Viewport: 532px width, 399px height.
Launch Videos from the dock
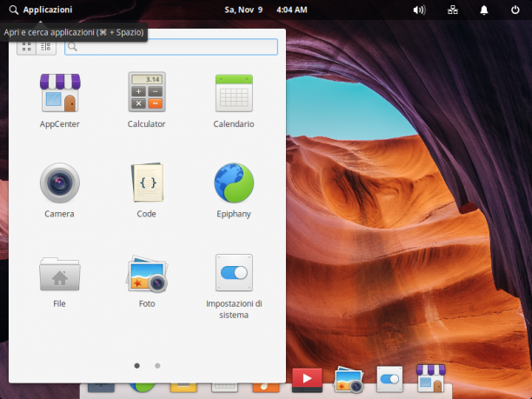click(307, 379)
